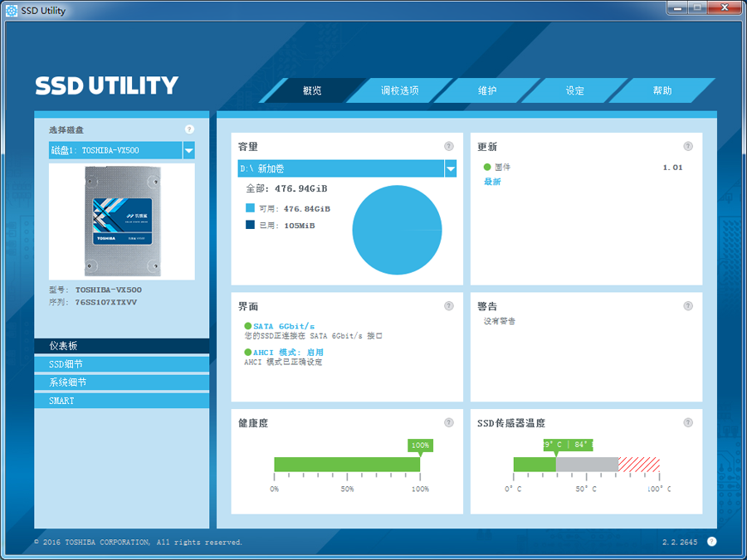
Task: Click help icon in 界面 panel
Action: click(x=449, y=306)
